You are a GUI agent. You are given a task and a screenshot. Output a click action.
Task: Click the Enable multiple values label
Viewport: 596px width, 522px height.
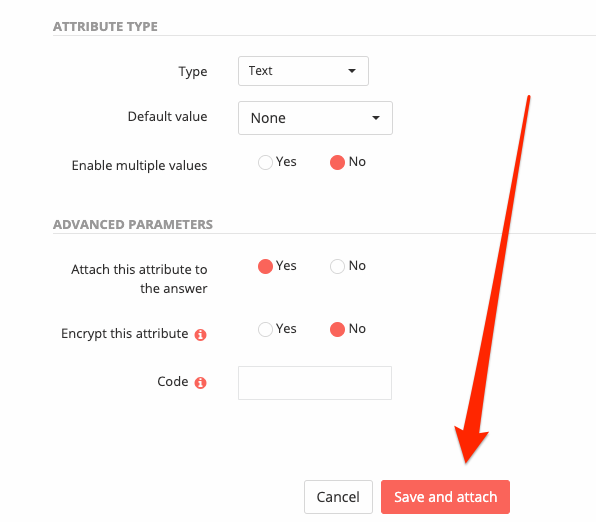139,166
